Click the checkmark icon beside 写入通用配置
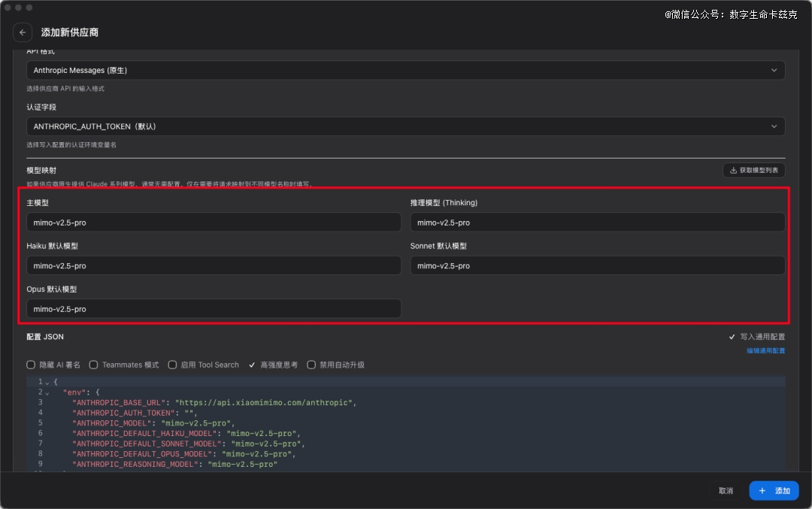Image resolution: width=812 pixels, height=509 pixels. pyautogui.click(x=732, y=337)
